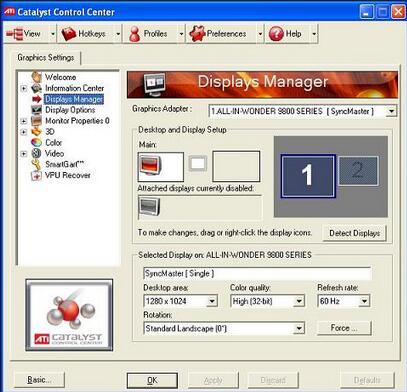The height and width of the screenshot is (392, 407).
Task: Open VPU Recover in the tree
Action: 68,175
